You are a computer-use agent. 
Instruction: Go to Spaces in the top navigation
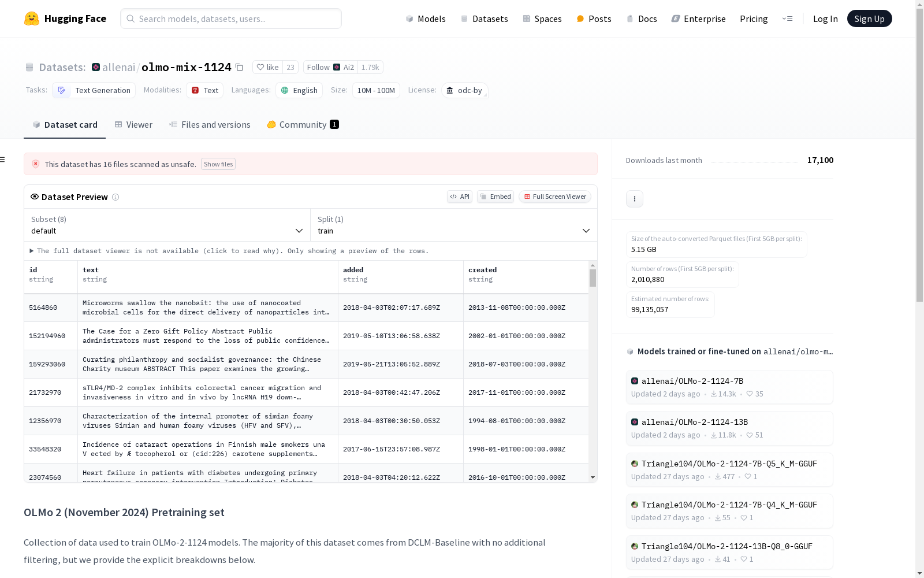coord(542,18)
